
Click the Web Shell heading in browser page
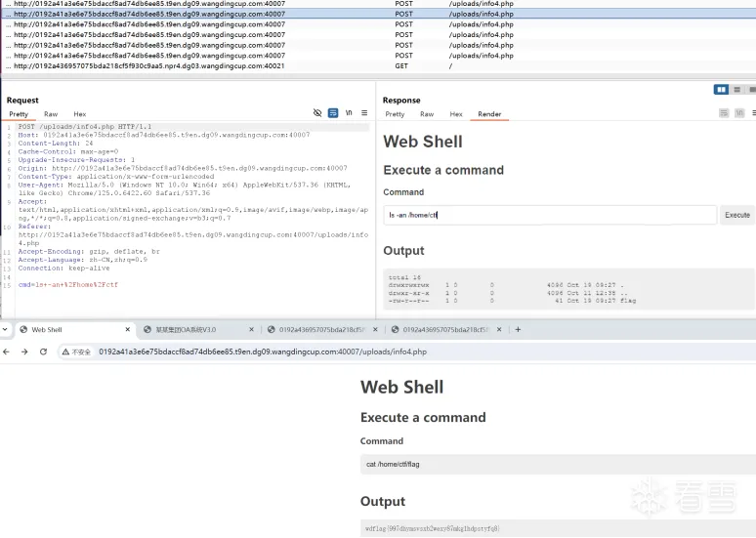tap(401, 387)
